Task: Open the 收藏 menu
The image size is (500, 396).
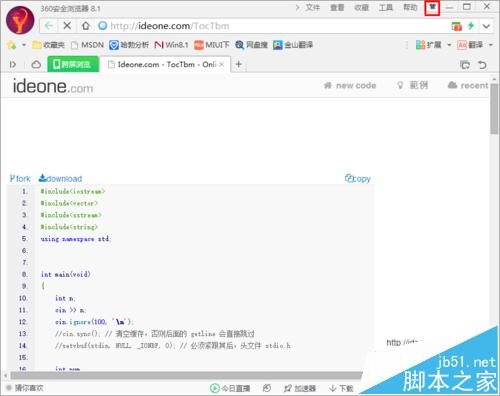Action: [361, 7]
